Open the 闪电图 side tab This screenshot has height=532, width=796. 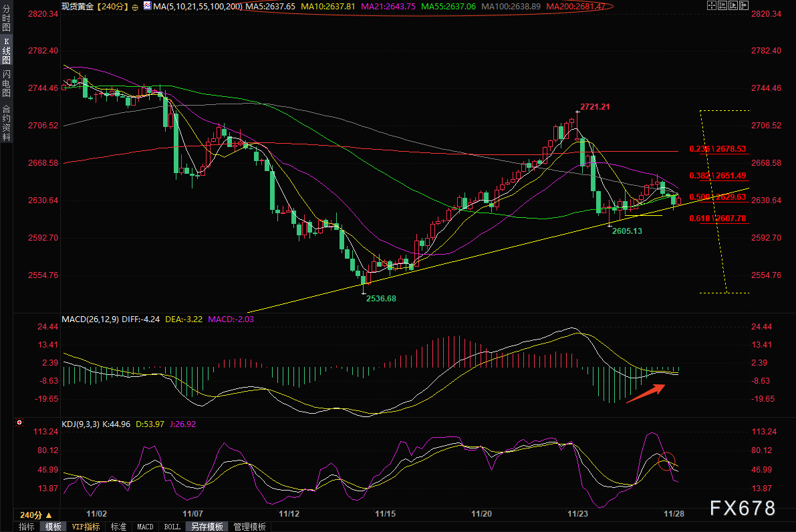pos(6,84)
